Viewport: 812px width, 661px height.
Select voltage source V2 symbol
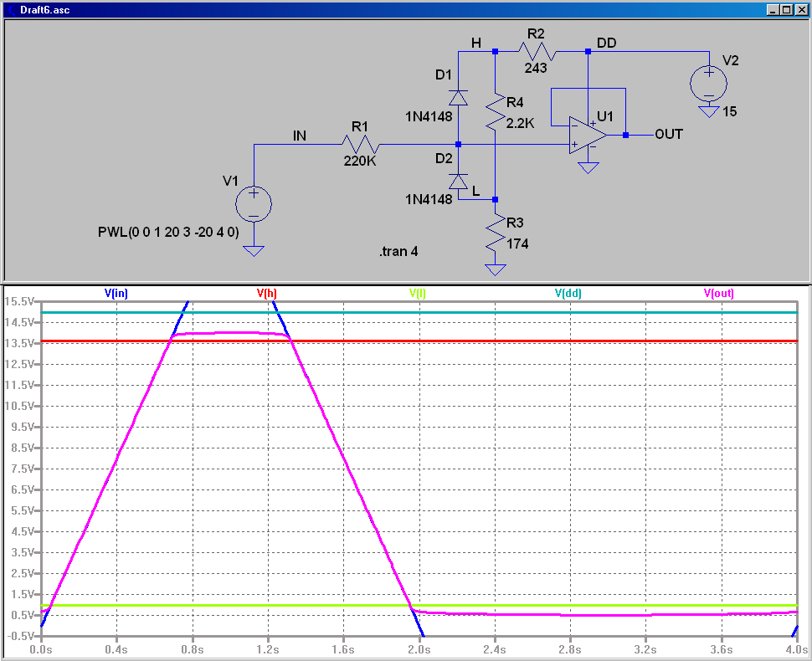(708, 84)
